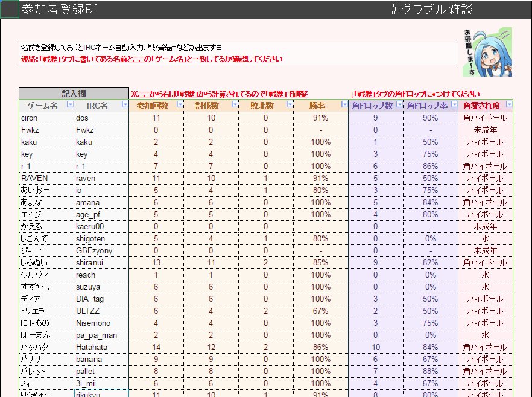532x397 pixels.
Task: Select game name cell kaku
Action: (46, 142)
